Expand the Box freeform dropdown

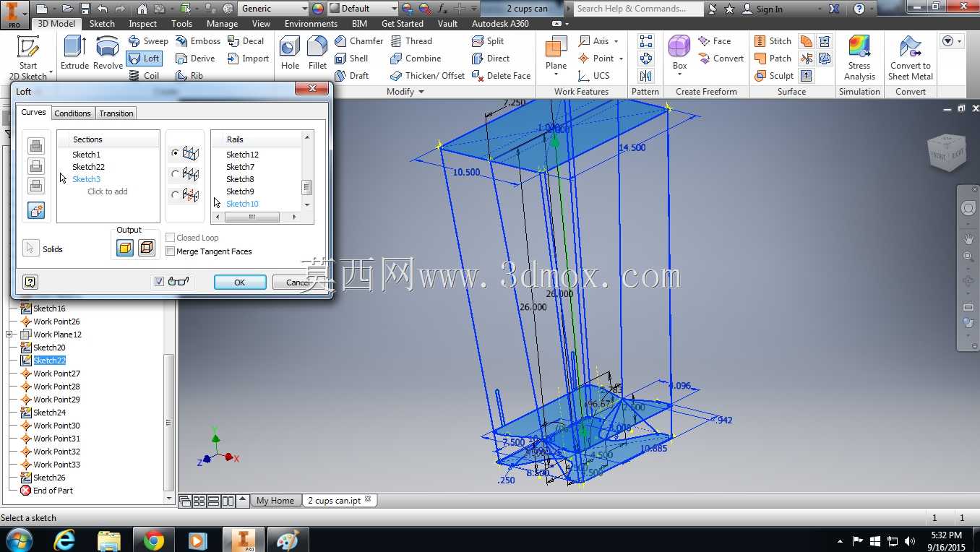tap(679, 74)
